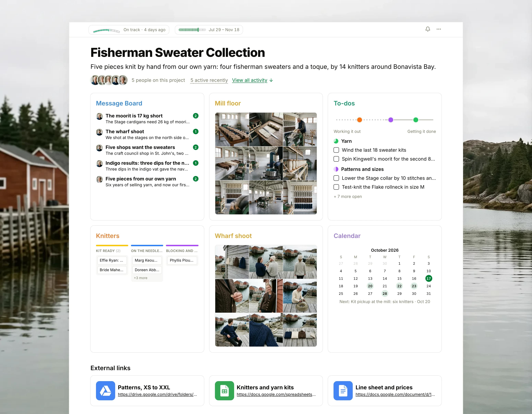Viewport: 532px width, 414px height.
Task: Click '5 active recently' link
Action: (209, 80)
